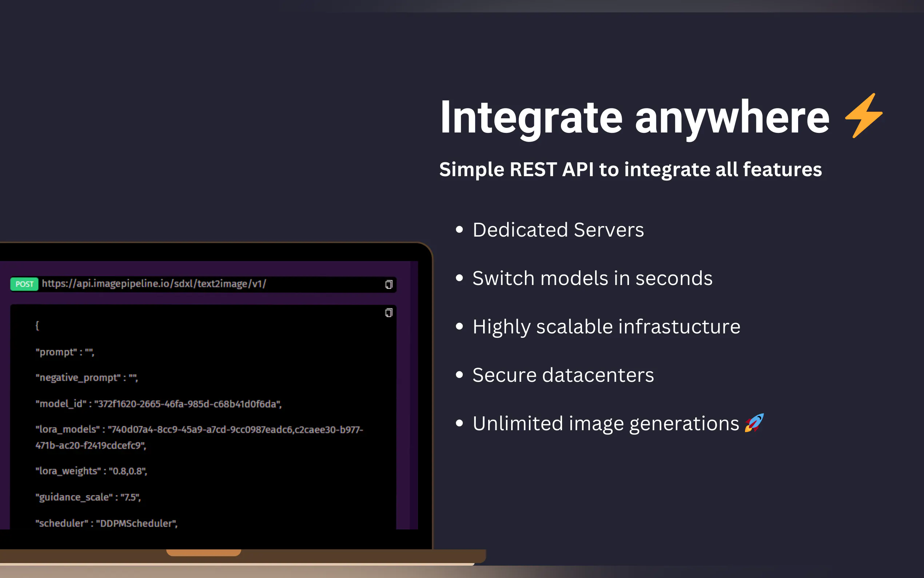
Task: Select the Switch models in seconds bullet
Action: coord(592,278)
